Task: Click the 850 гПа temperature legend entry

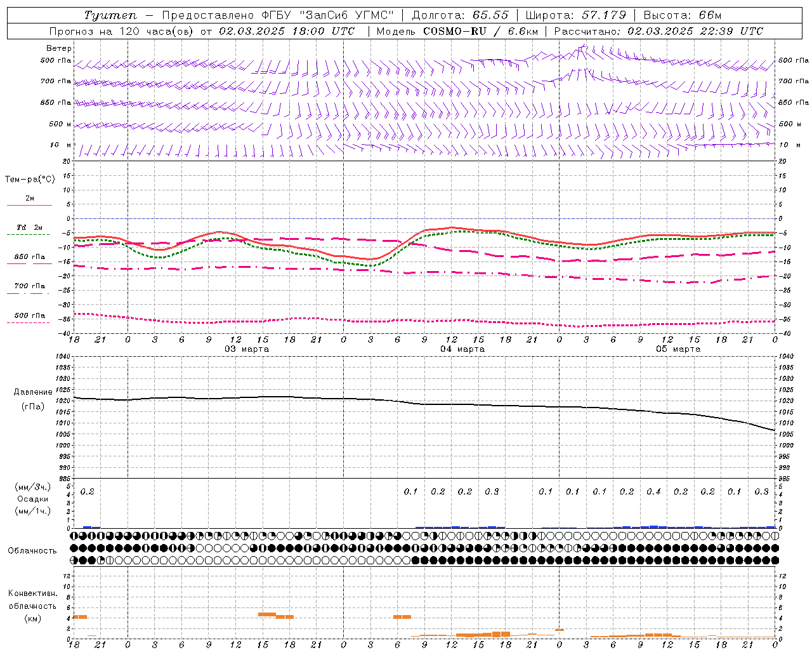Action: pos(29,257)
